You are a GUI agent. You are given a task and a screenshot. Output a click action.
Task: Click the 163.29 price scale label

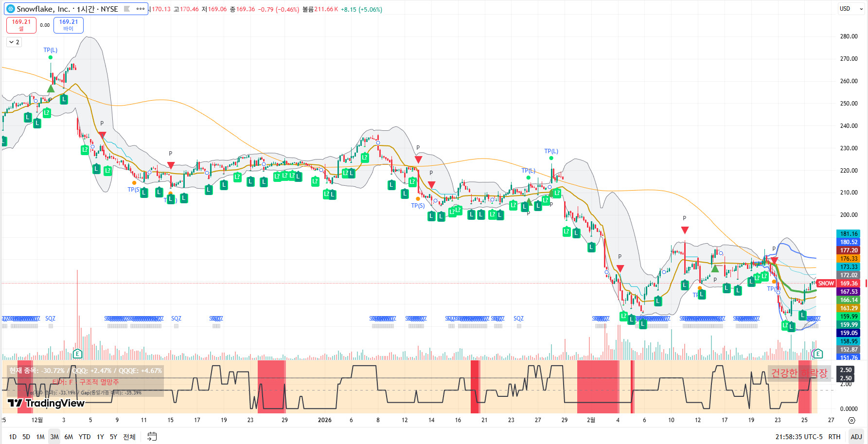(x=849, y=308)
